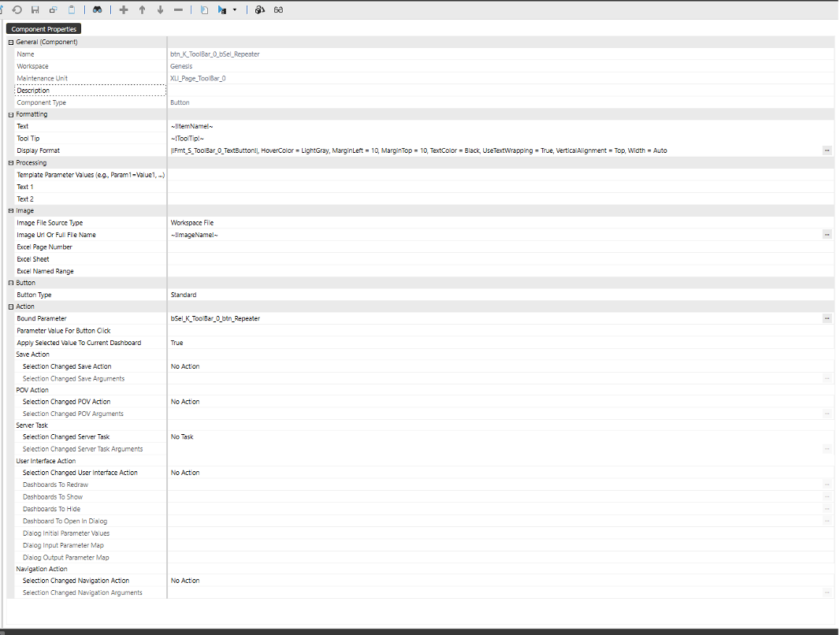Open ellipsis picker for Bound Parameter

click(827, 318)
